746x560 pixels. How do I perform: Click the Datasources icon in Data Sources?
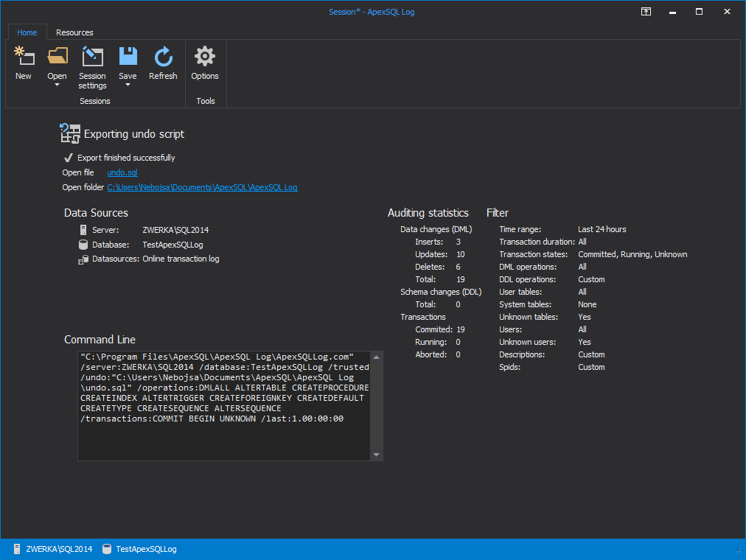[x=83, y=259]
